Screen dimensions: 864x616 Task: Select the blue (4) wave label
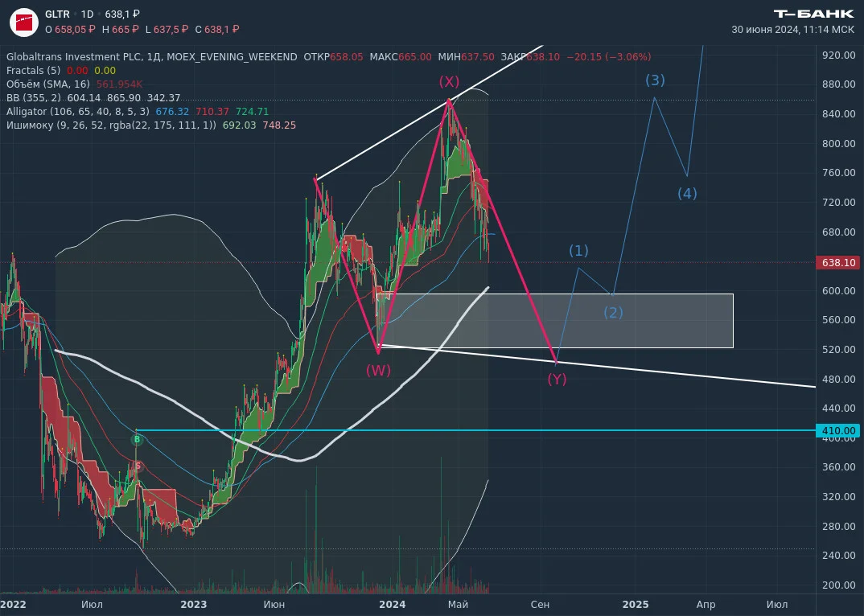pyautogui.click(x=687, y=193)
